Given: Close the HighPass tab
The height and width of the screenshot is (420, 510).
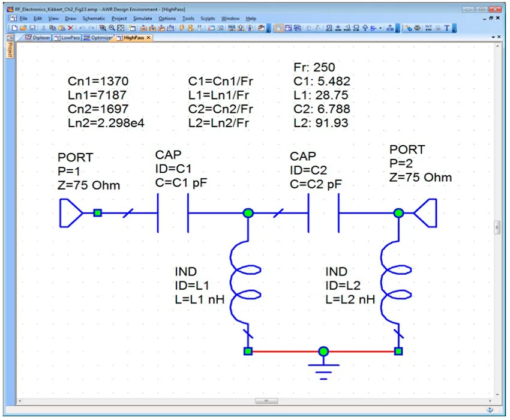Looking at the screenshot, I should click(148, 38).
